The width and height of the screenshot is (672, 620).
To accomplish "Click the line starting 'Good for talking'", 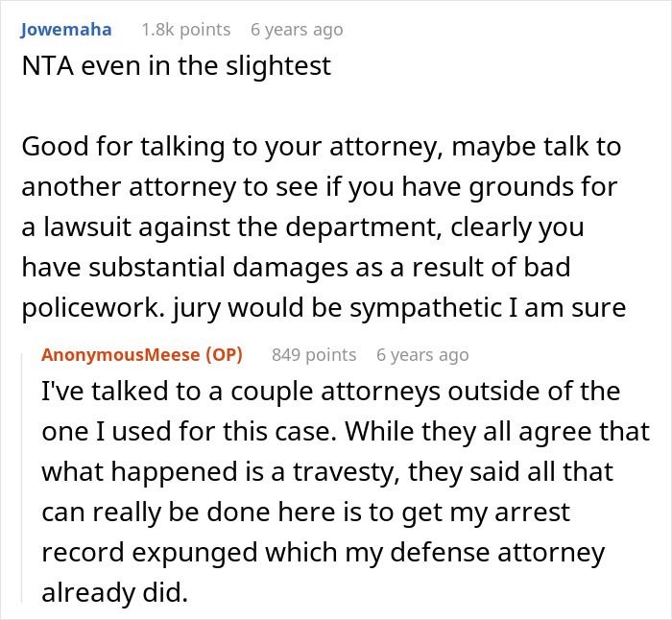I will [322, 147].
